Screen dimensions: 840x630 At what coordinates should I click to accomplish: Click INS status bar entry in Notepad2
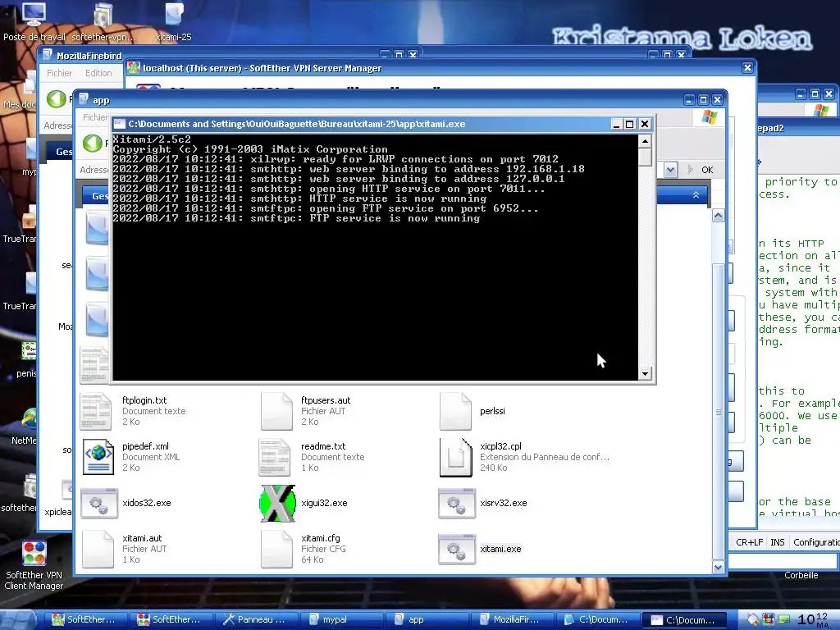pos(778,542)
